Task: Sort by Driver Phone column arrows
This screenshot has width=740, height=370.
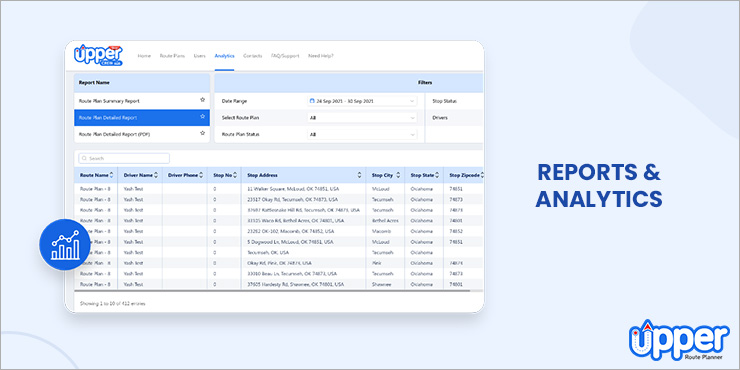Action: tap(201, 175)
